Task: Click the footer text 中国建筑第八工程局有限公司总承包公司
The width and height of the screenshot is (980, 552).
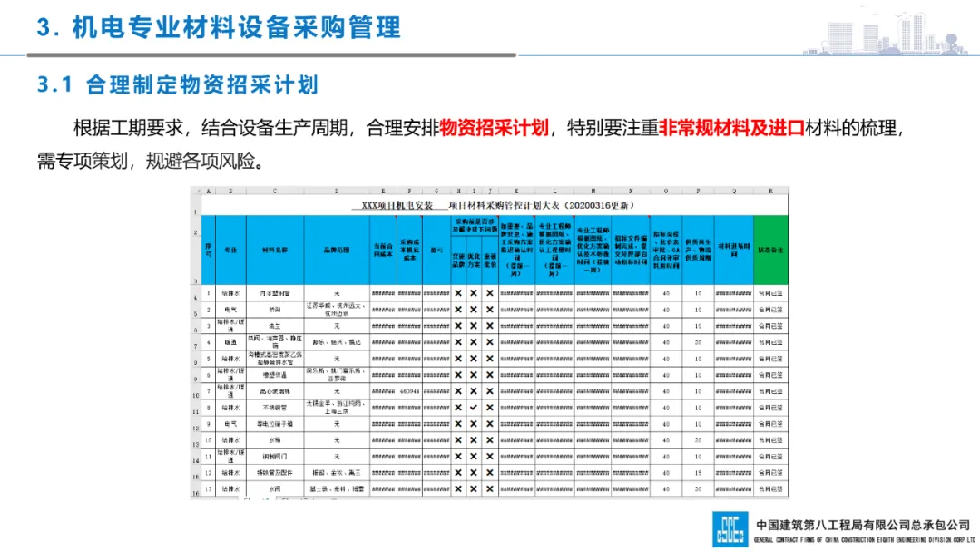Action: coord(863,525)
